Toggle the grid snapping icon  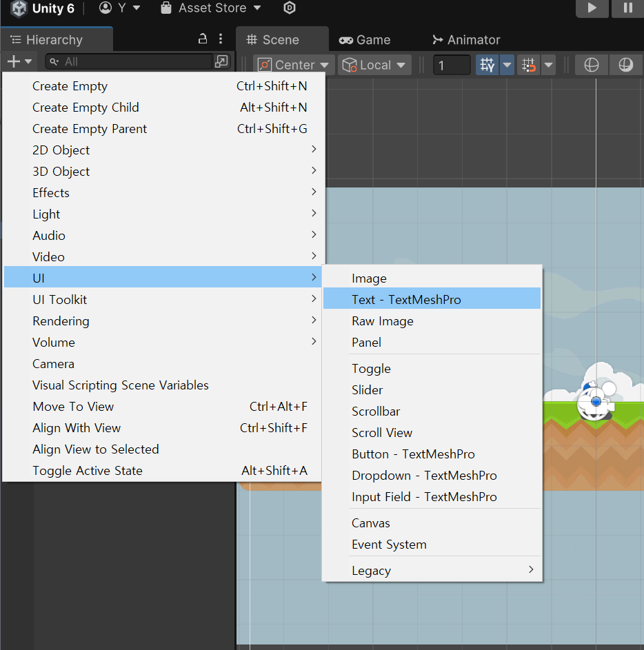(528, 65)
